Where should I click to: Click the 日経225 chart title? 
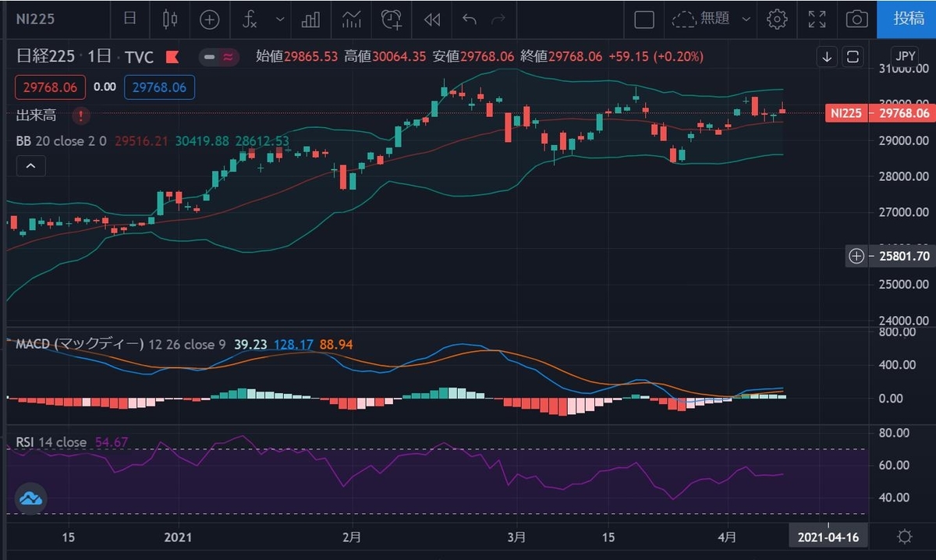pyautogui.click(x=46, y=57)
